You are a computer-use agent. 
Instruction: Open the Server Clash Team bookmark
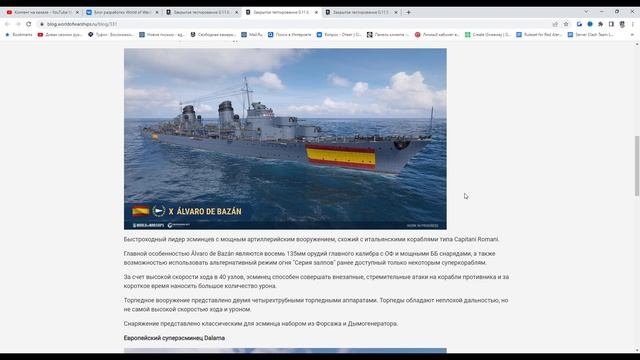[x=591, y=35]
